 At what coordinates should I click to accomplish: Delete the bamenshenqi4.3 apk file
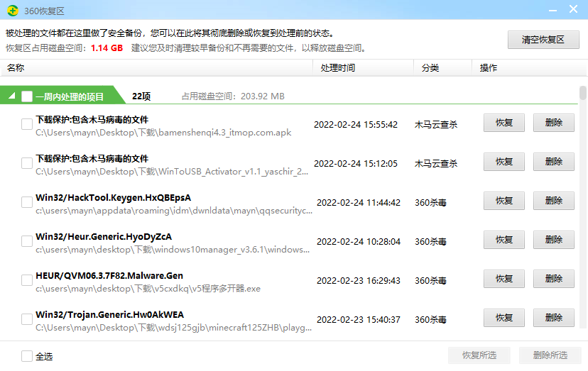554,123
